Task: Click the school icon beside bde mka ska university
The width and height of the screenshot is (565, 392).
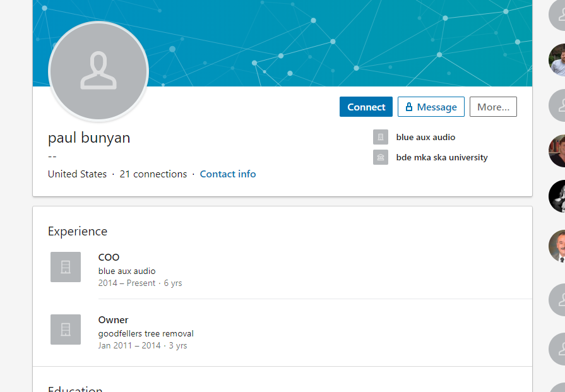Action: (x=381, y=157)
